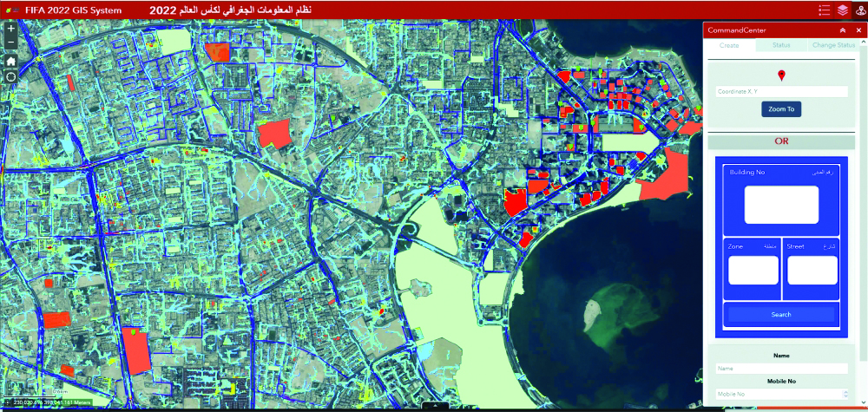868x412 pixels.
Task: Focus the Mobile No input field
Action: [x=782, y=395]
